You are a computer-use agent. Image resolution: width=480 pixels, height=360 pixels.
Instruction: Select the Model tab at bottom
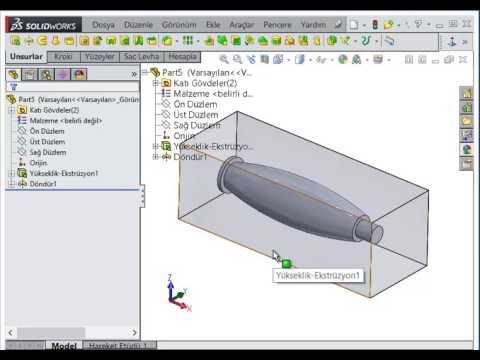coord(64,346)
